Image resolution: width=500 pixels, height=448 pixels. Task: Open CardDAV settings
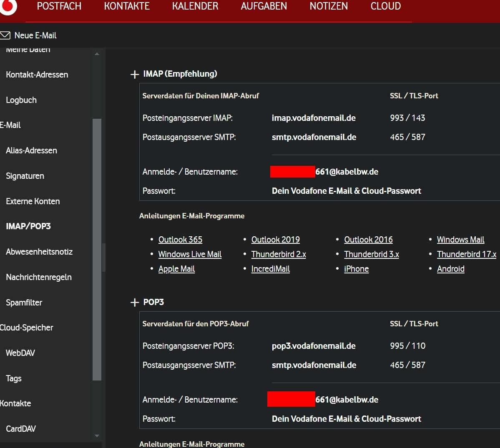pyautogui.click(x=21, y=429)
